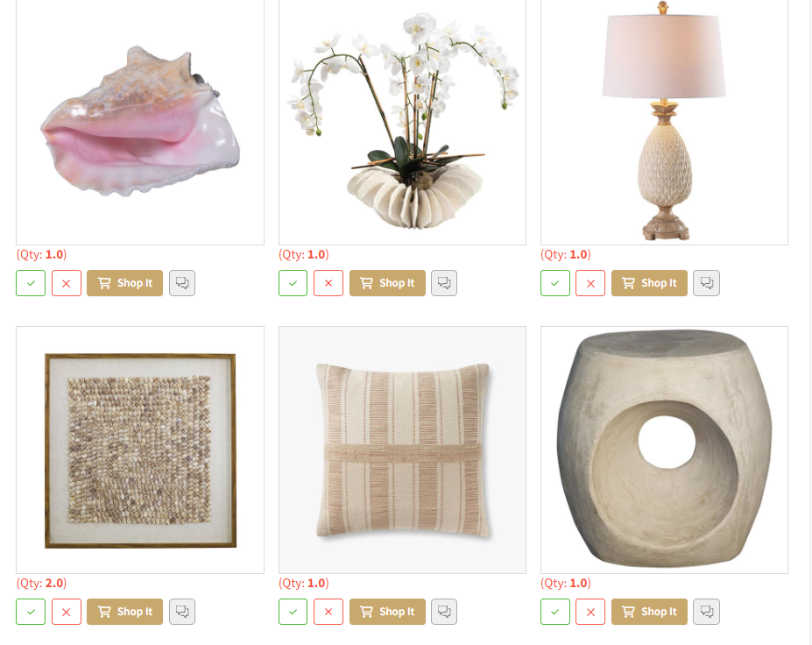Shop the concrete garden stool
This screenshot has width=812, height=645.
(649, 612)
